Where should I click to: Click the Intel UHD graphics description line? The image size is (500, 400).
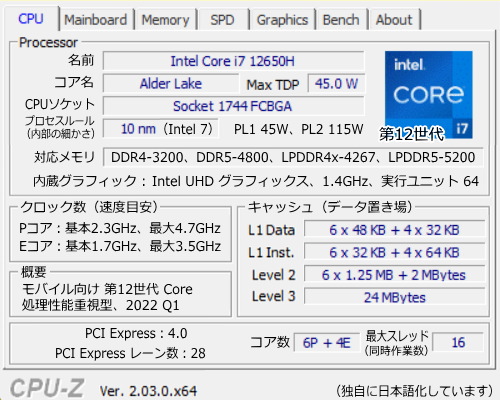(256, 181)
